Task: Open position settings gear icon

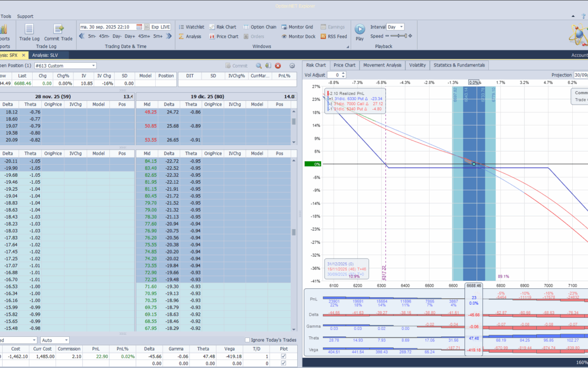Action: point(292,65)
